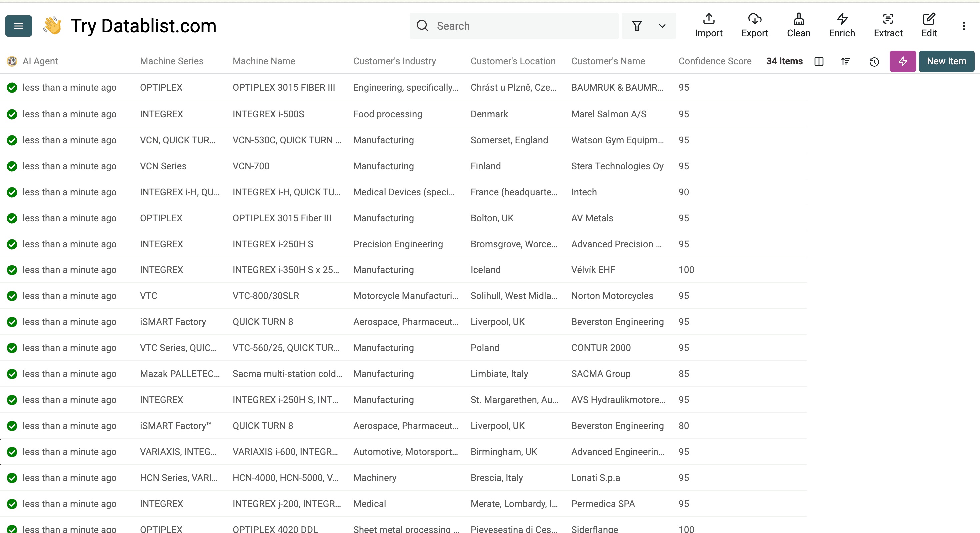The width and height of the screenshot is (980, 533).
Task: Select the Extract icon
Action: (888, 25)
